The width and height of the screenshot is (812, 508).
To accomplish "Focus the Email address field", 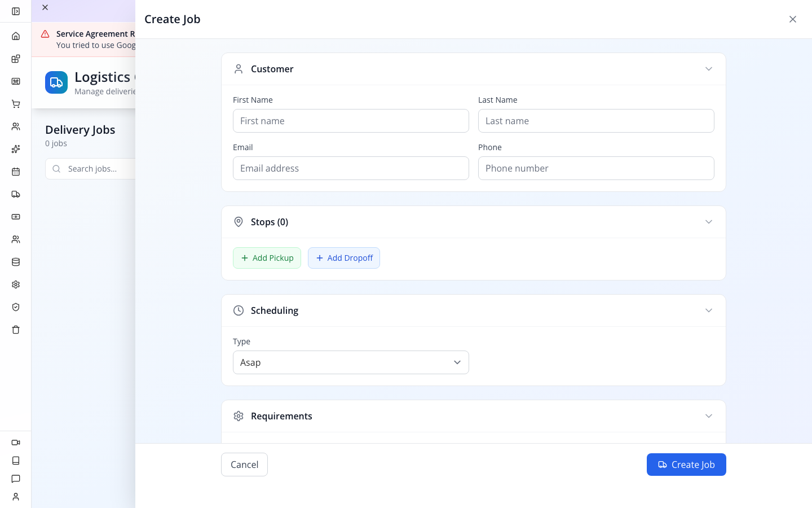I will click(x=351, y=168).
